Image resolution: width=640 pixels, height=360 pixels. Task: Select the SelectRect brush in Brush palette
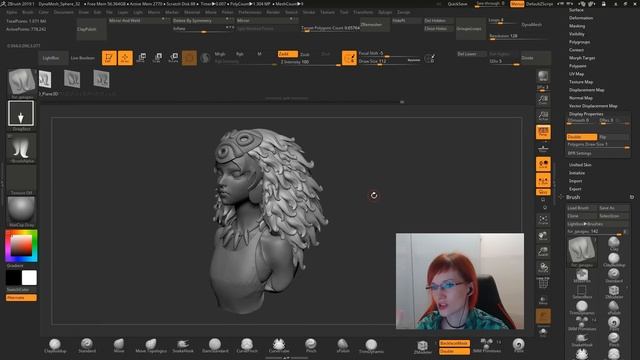(x=582, y=291)
